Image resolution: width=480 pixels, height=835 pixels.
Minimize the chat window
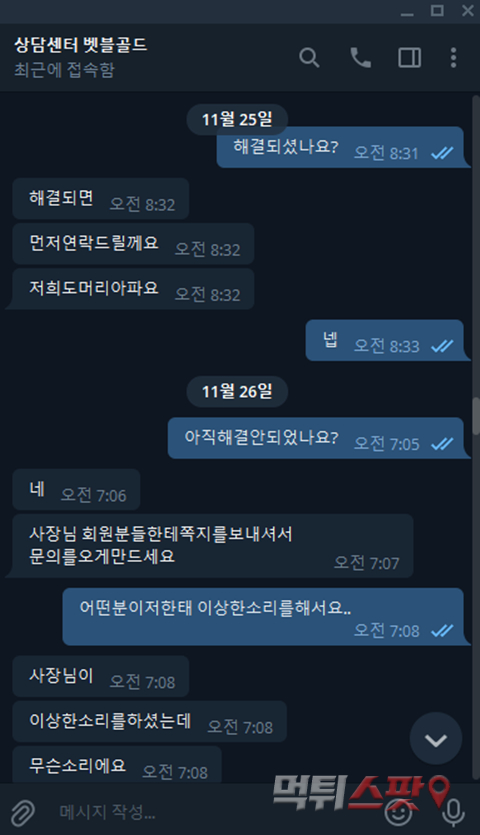tap(407, 11)
